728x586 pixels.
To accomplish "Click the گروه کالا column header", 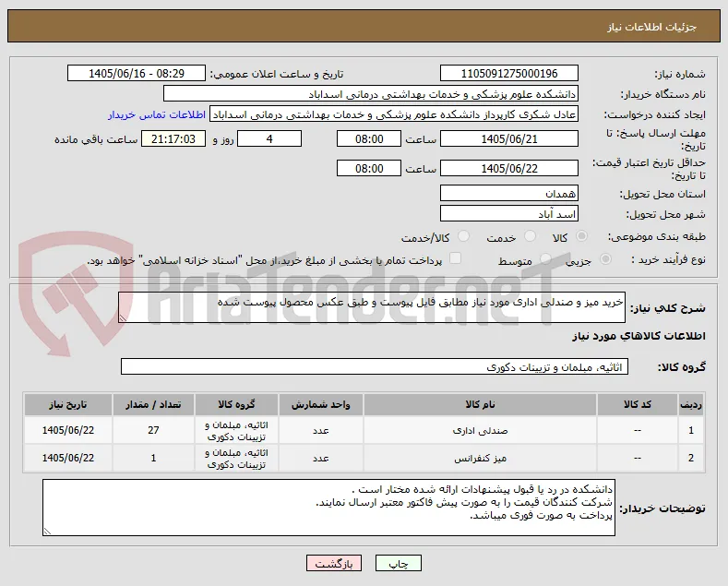I will (x=237, y=405).
